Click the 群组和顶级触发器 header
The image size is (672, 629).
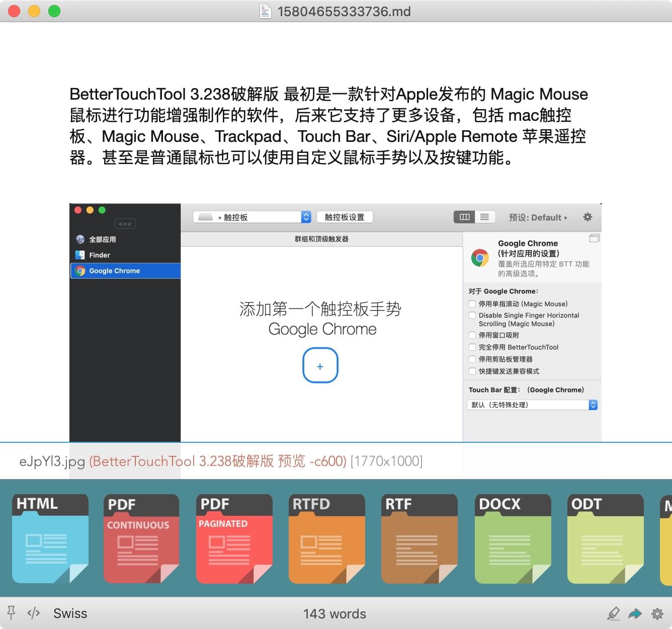point(321,239)
